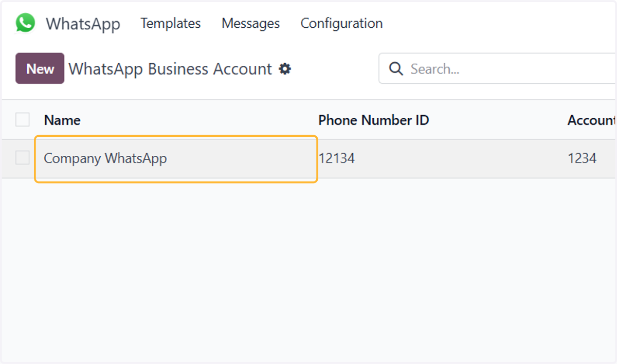Create a New WhatsApp Business Account

click(40, 68)
